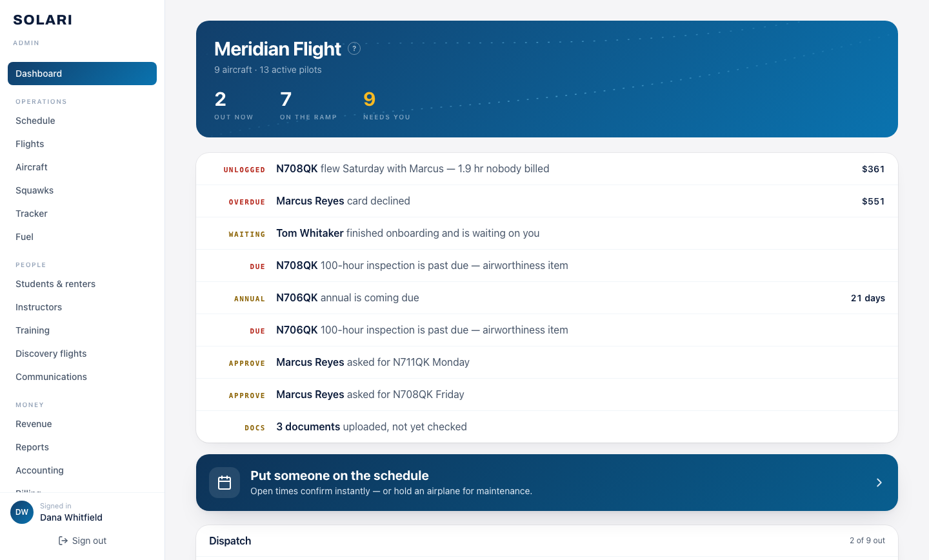Open the Dashboard menu item
Screen dimensions: 929x560
(x=82, y=74)
